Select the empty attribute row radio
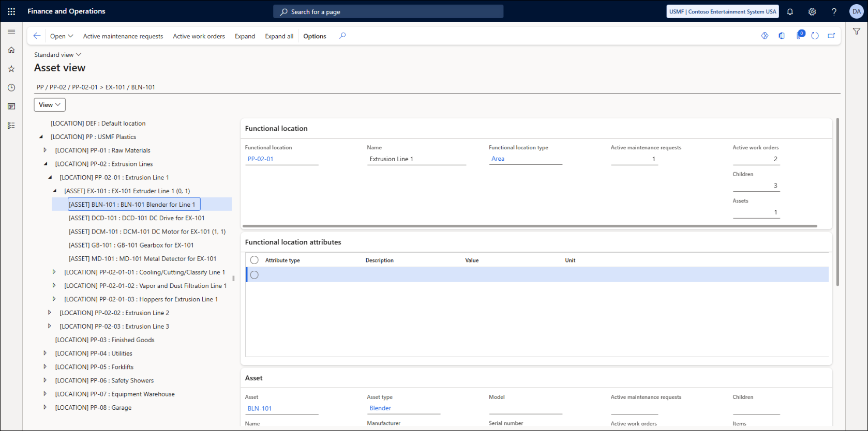This screenshot has width=868, height=431. (x=255, y=275)
